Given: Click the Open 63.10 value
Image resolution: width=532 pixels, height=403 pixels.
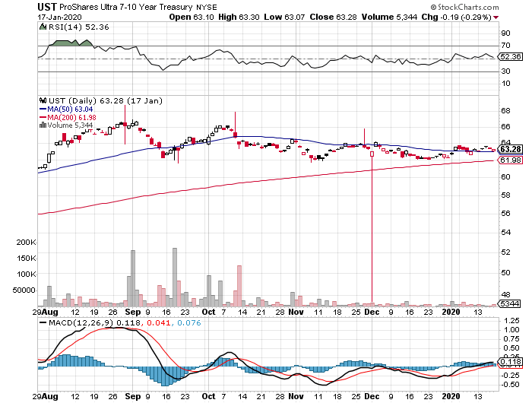Looking at the screenshot, I should pyautogui.click(x=192, y=17).
